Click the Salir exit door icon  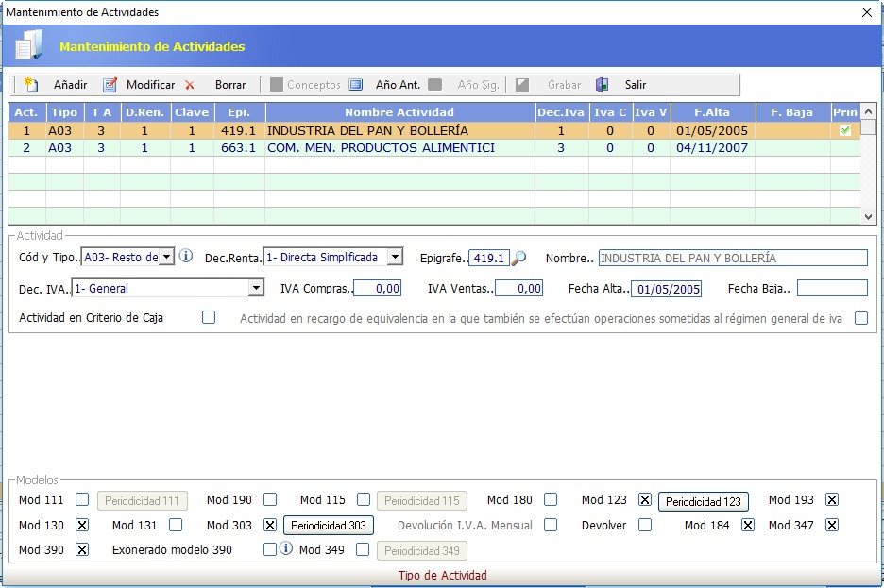point(603,85)
